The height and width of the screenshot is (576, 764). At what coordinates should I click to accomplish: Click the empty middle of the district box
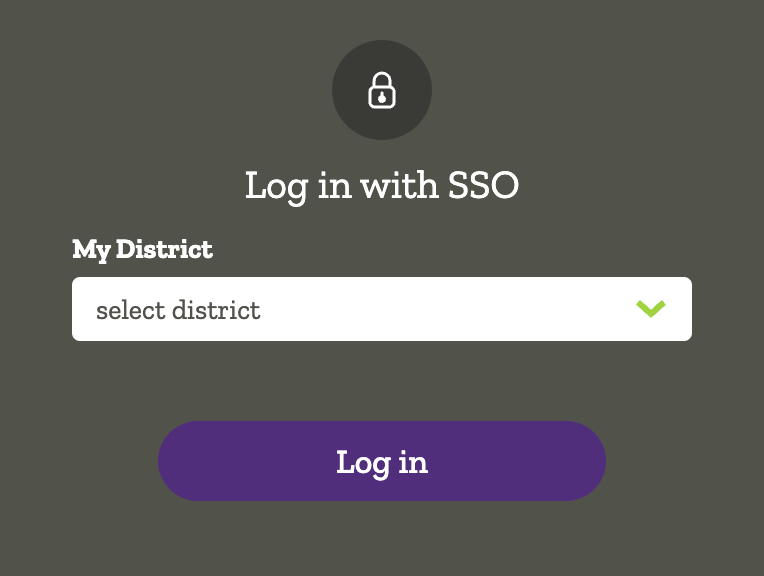point(440,309)
